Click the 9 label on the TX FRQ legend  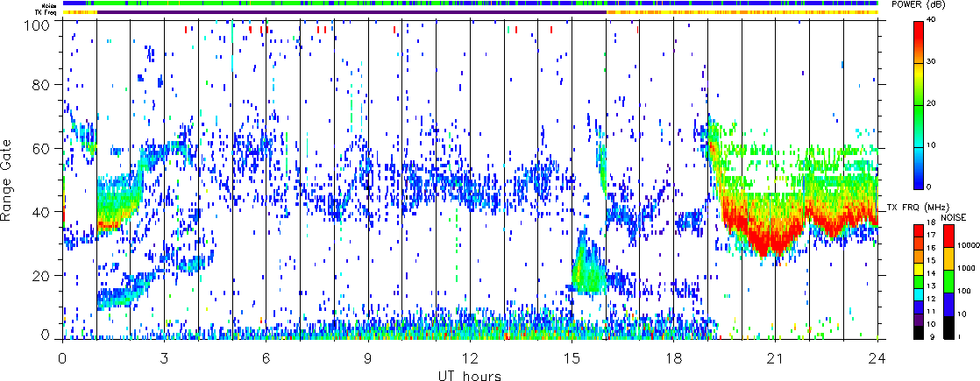tap(932, 336)
